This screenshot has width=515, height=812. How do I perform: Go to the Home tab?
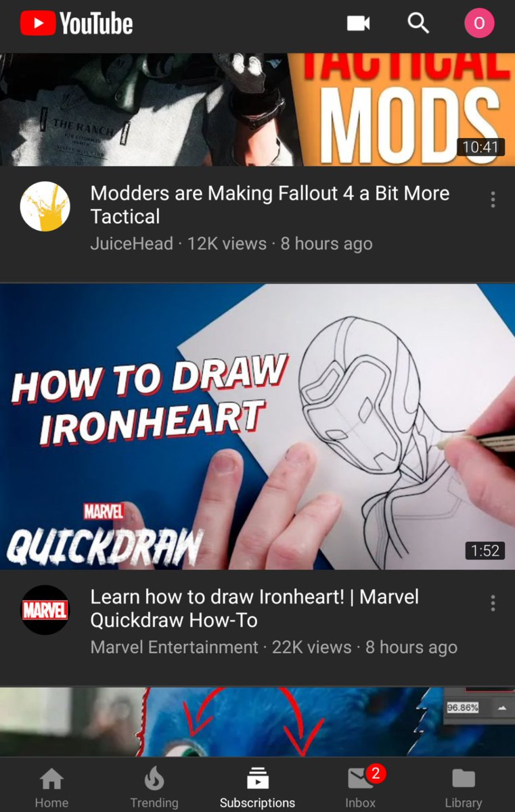coord(51,788)
